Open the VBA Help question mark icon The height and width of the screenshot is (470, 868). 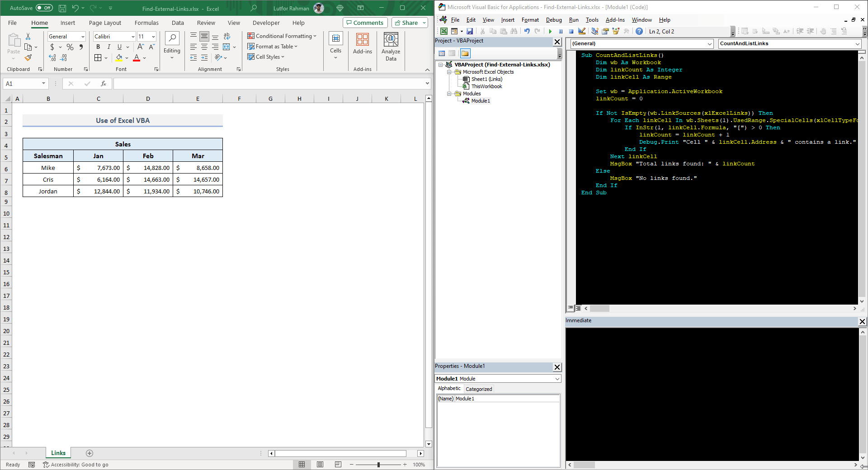click(639, 32)
